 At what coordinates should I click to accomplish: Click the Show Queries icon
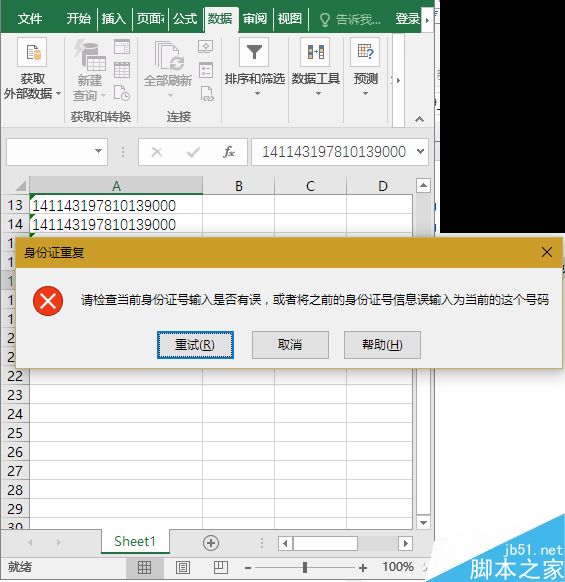tap(122, 47)
